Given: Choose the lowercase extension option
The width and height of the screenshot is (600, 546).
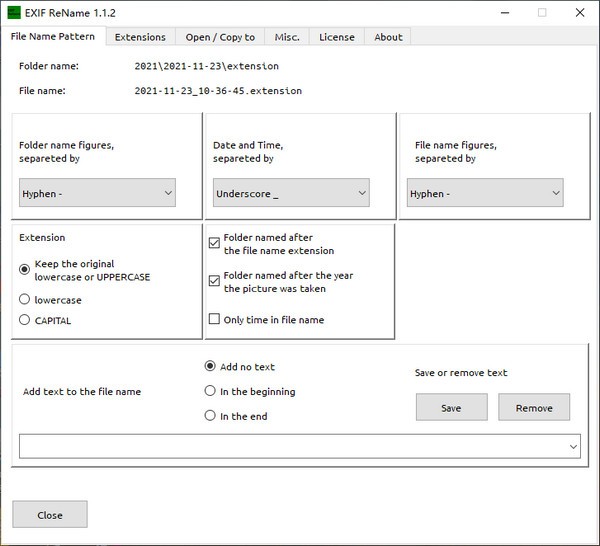Looking at the screenshot, I should (x=25, y=299).
